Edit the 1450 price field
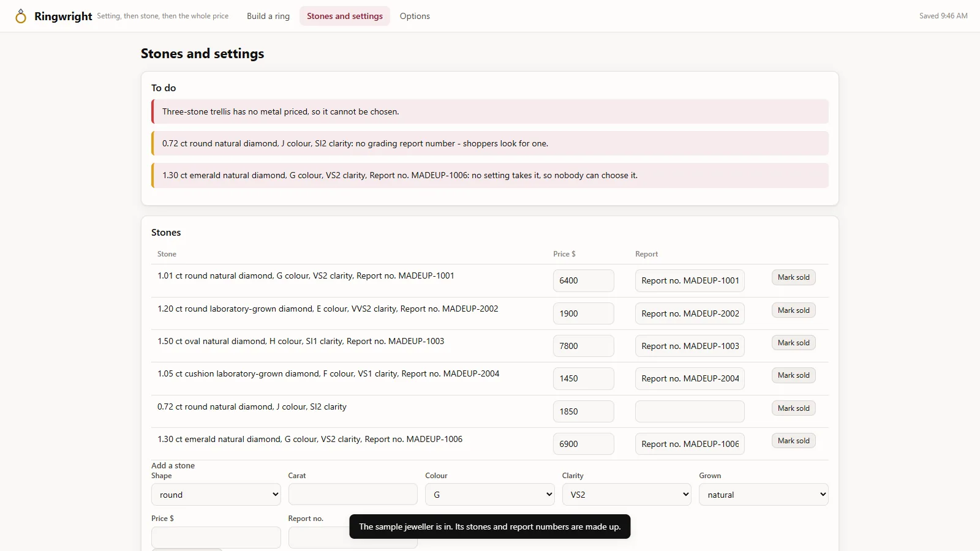The image size is (980, 551). (x=583, y=378)
